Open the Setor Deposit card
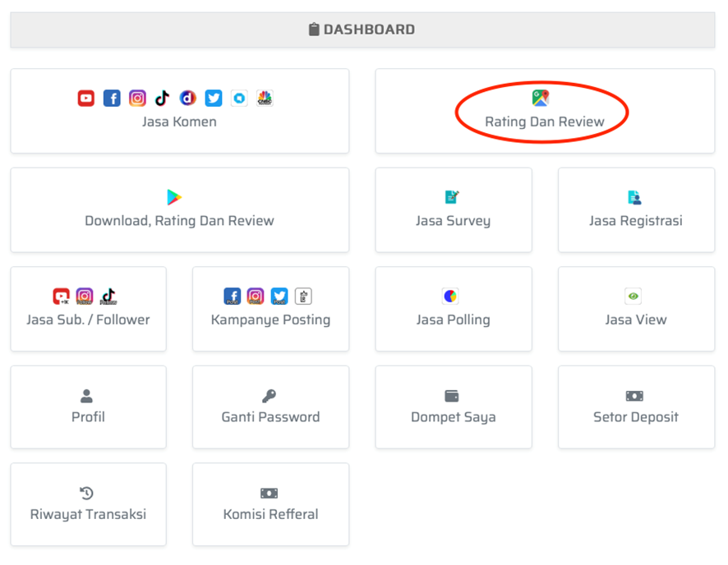Image resolution: width=728 pixels, height=565 pixels. pyautogui.click(x=636, y=407)
